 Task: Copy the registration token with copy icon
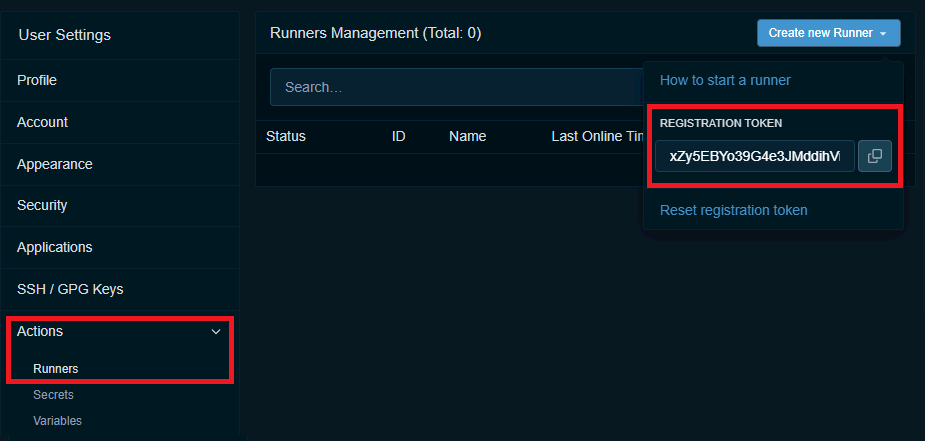pyautogui.click(x=874, y=156)
